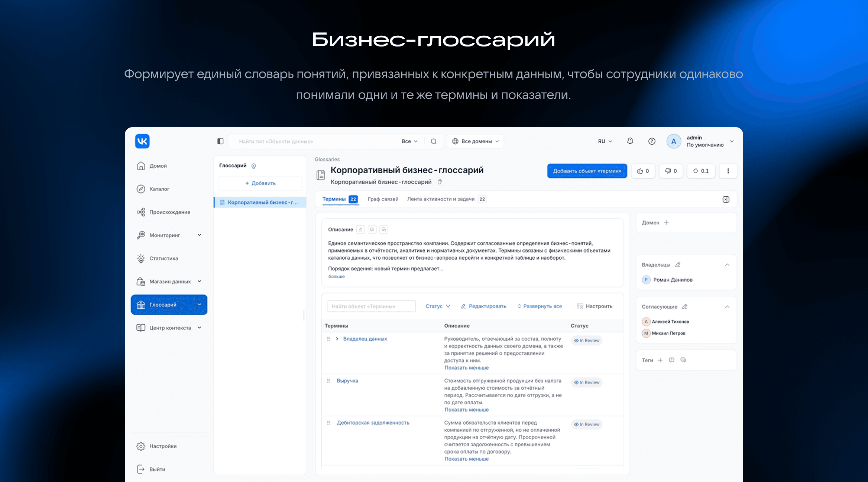Open the three-dot more options menu
Image resolution: width=868 pixels, height=482 pixels.
point(728,171)
